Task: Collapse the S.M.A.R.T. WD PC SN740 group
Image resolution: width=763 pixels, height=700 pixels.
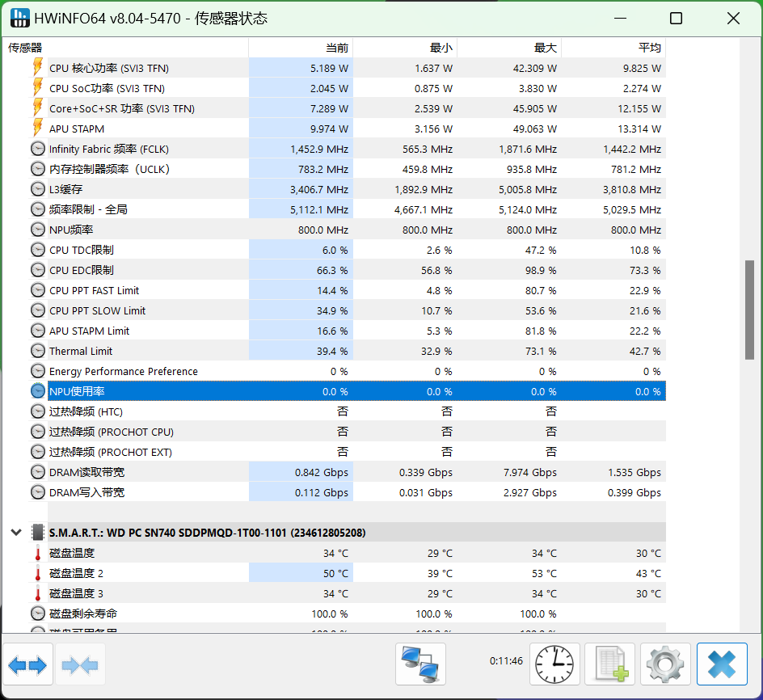Action: (x=16, y=533)
